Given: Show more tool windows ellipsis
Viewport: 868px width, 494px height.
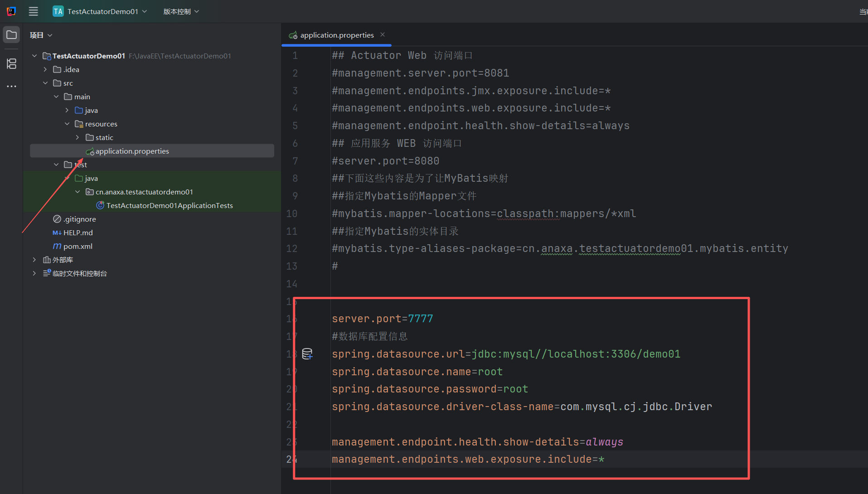Looking at the screenshot, I should point(11,86).
